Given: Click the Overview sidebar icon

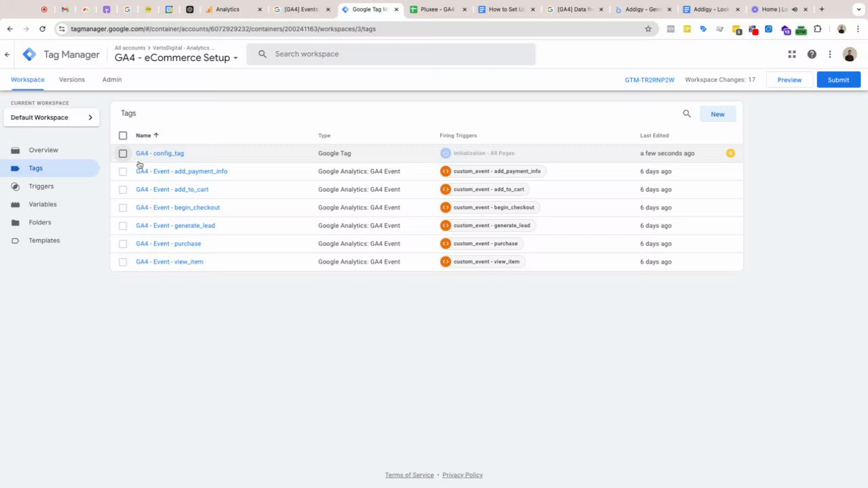Looking at the screenshot, I should pyautogui.click(x=16, y=150).
